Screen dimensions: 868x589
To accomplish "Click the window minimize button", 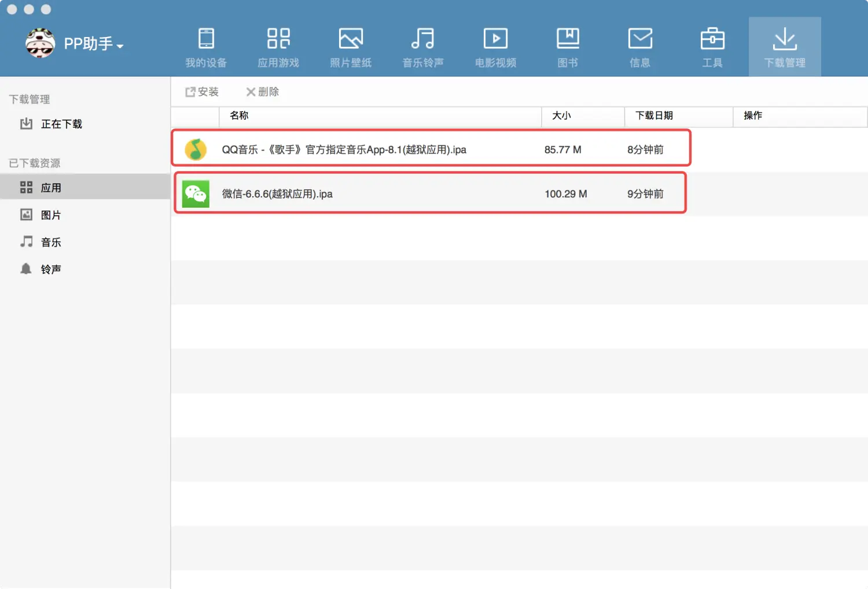I will click(29, 9).
